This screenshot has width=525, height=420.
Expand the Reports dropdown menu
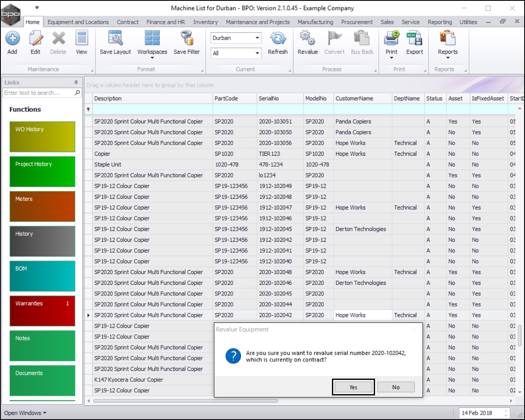pyautogui.click(x=448, y=58)
